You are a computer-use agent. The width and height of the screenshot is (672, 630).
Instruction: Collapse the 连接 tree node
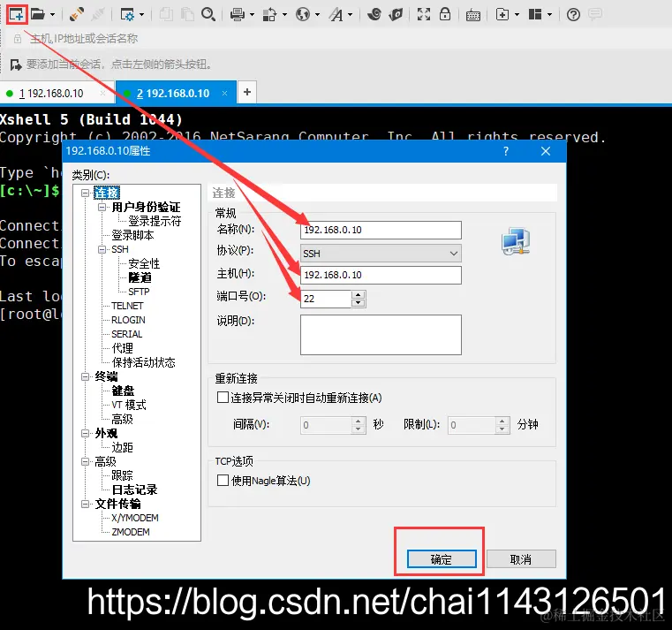[86, 193]
